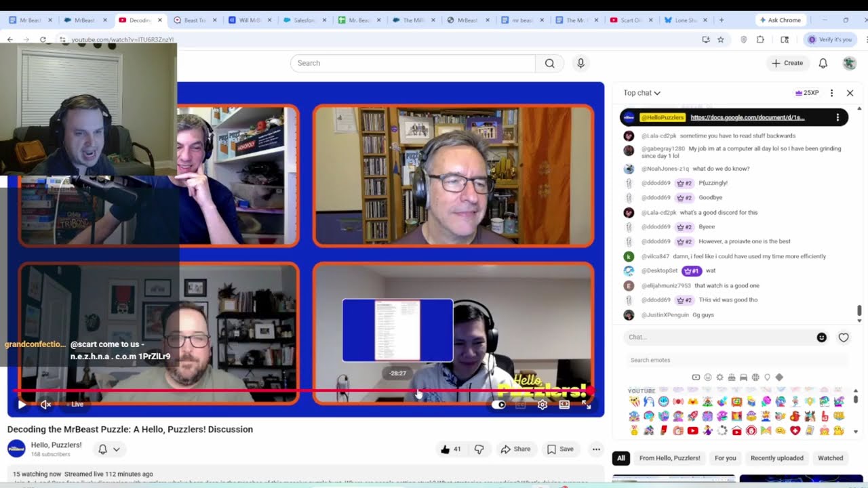Click the YouTube search field
Image resolution: width=868 pixels, height=488 pixels.
pos(412,63)
